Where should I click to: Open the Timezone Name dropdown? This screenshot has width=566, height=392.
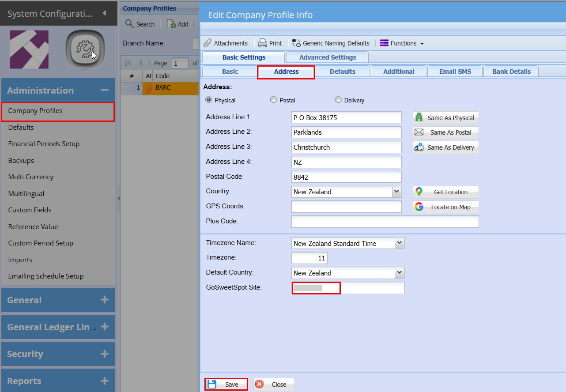[399, 243]
